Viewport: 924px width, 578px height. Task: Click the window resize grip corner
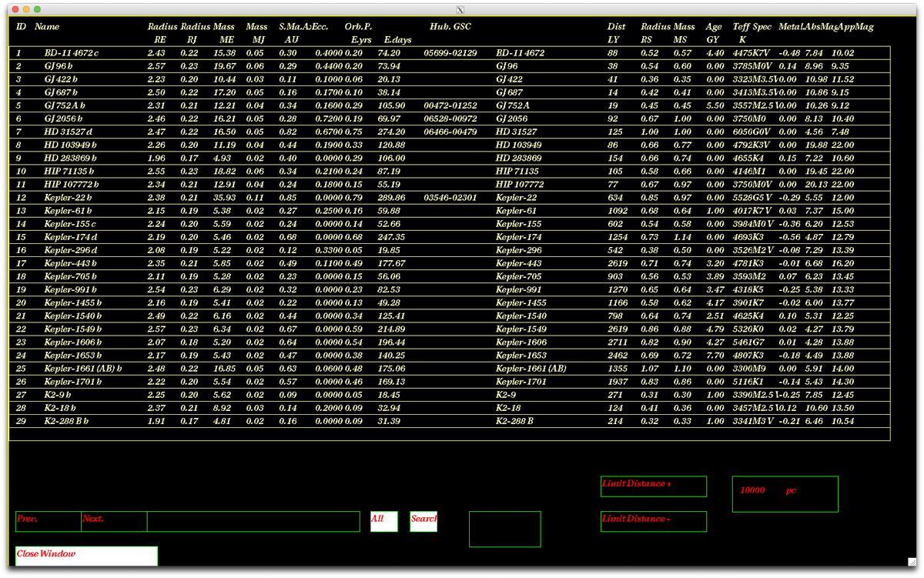point(912,563)
